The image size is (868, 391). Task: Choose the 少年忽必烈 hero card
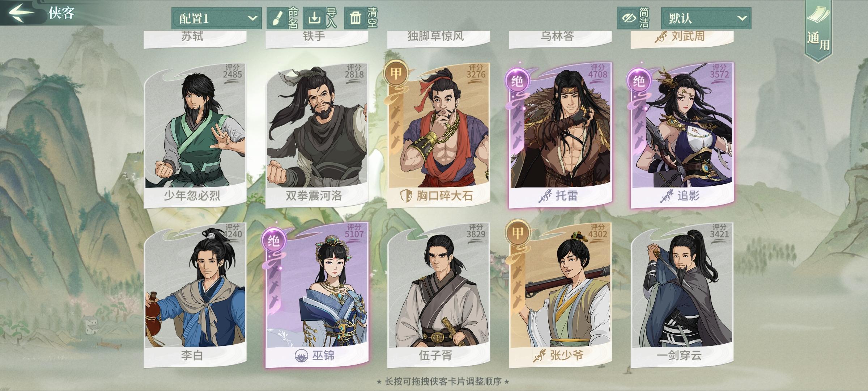[195, 135]
